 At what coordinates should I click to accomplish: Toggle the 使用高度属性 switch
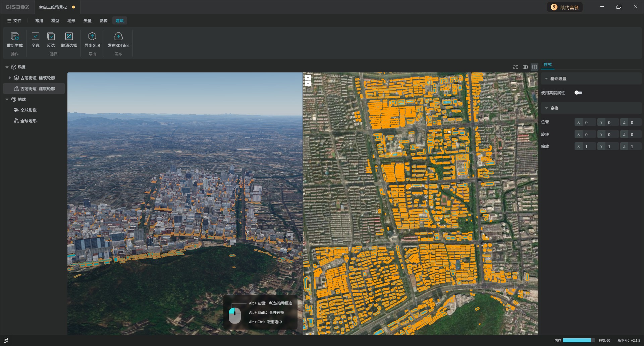tap(578, 93)
